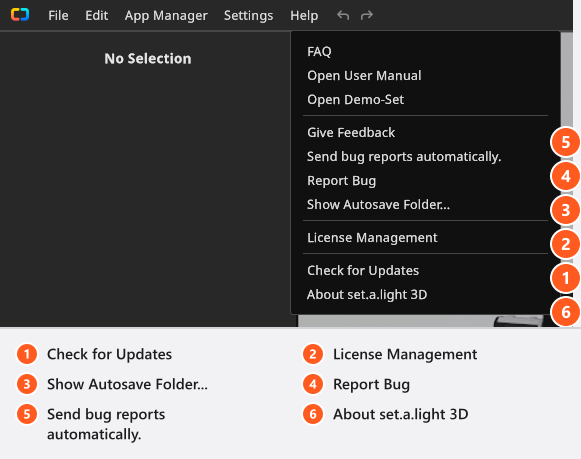581x459 pixels.
Task: Open the File menu
Action: pyautogui.click(x=58, y=16)
